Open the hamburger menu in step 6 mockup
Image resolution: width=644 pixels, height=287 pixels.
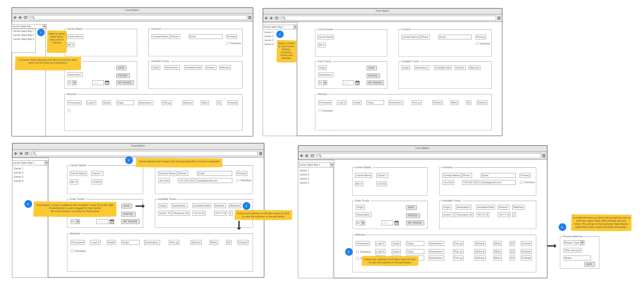click(544, 156)
